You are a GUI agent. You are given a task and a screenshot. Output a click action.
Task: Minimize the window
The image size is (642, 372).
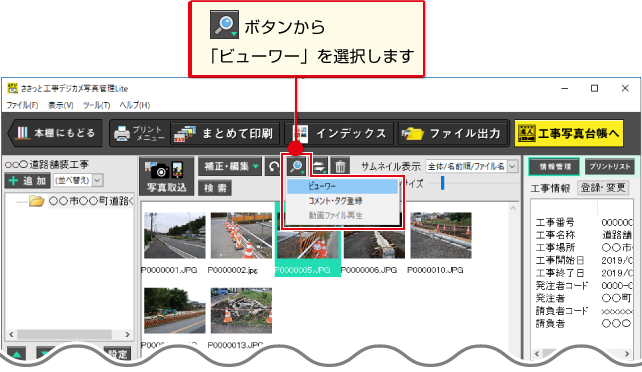565,88
